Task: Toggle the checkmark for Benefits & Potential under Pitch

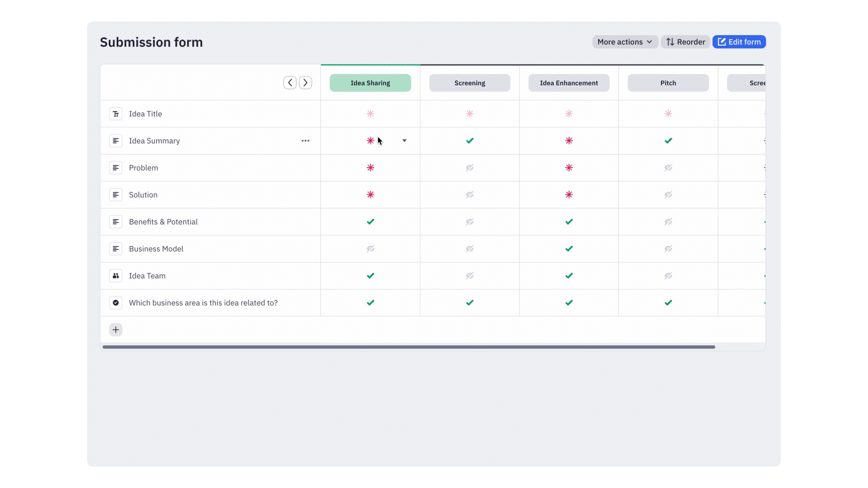Action: (668, 221)
